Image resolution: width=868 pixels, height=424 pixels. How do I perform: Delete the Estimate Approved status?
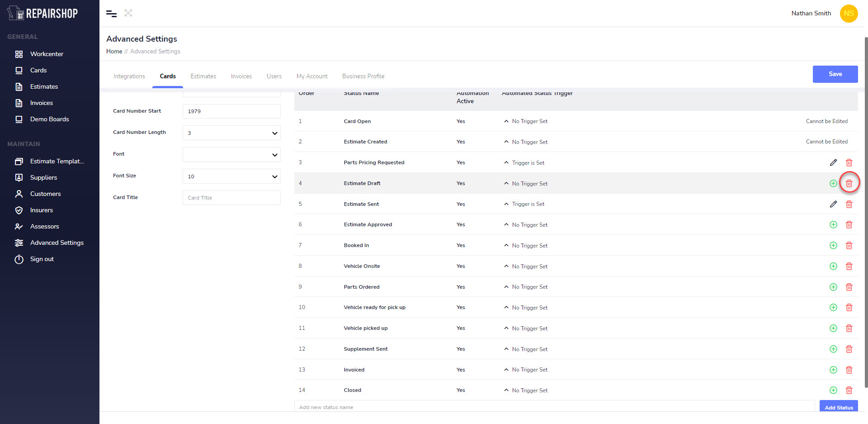pyautogui.click(x=849, y=224)
